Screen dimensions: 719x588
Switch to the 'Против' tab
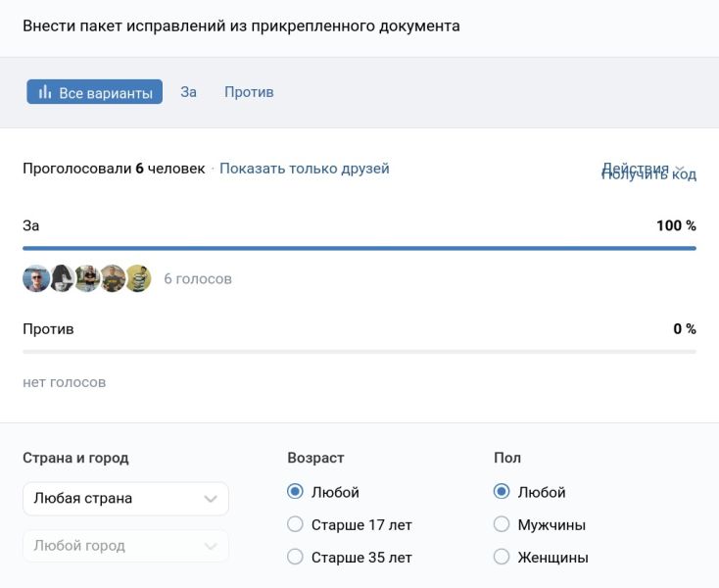click(x=249, y=92)
